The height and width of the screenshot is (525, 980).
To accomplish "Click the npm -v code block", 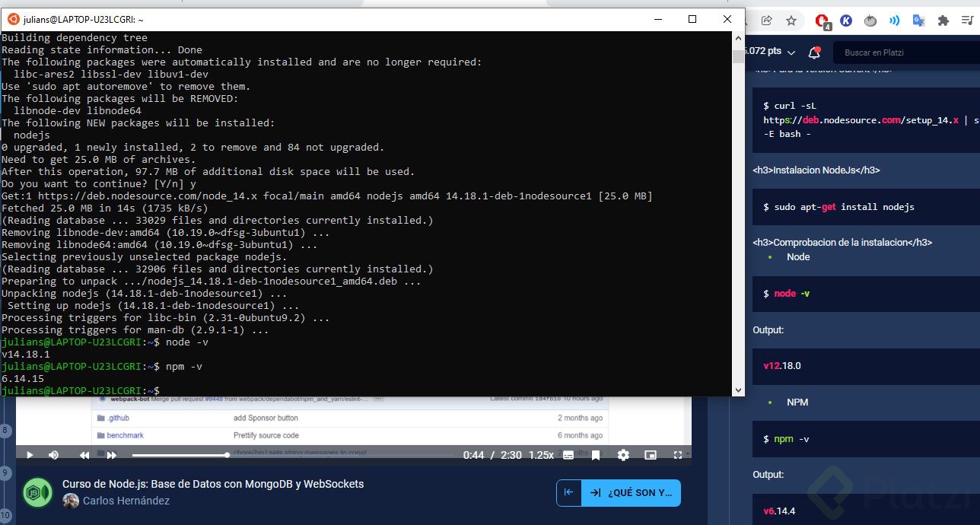I will [866, 439].
